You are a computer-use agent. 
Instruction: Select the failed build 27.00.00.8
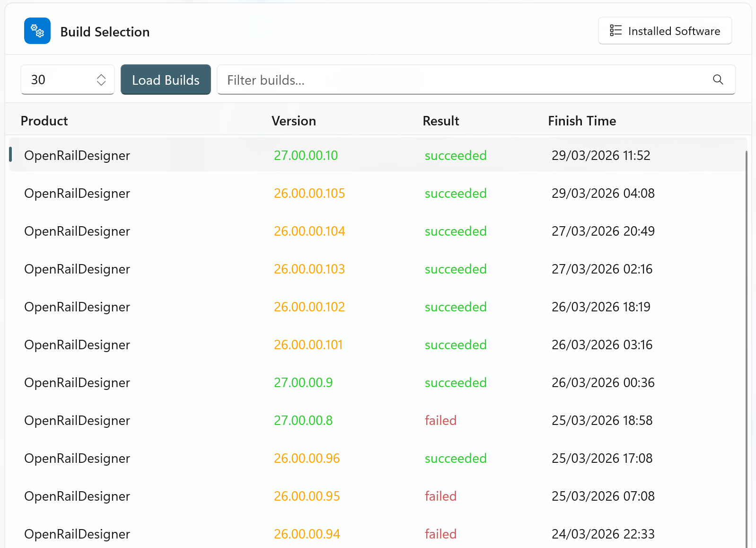coord(303,420)
